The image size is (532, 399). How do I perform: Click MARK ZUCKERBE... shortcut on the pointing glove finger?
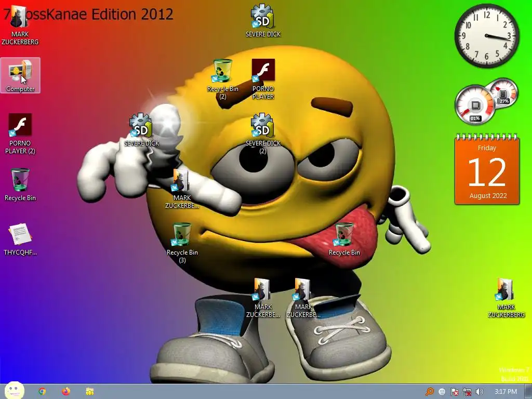tap(182, 188)
